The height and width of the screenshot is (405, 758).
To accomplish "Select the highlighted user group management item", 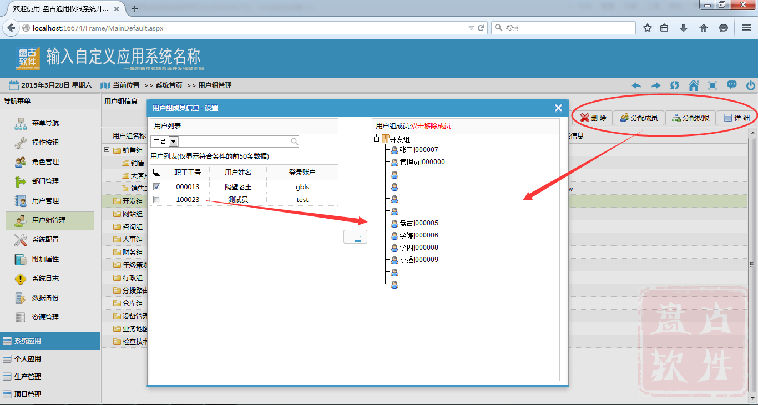I will tap(50, 220).
